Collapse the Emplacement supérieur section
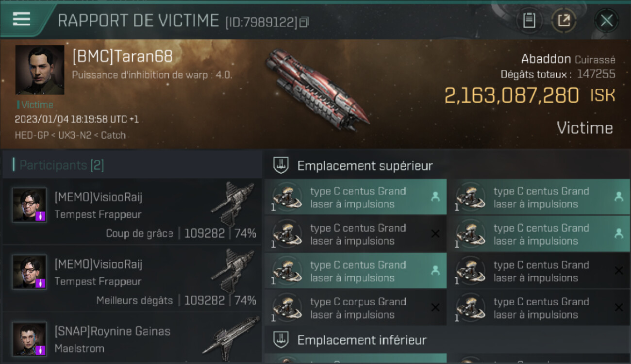Image resolution: width=631 pixels, height=364 pixels. pyautogui.click(x=282, y=165)
